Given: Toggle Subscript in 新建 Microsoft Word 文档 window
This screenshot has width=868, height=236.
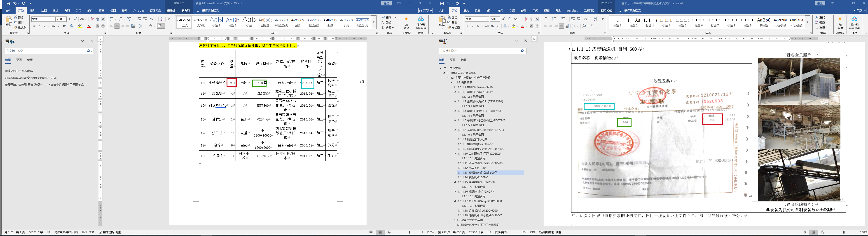Looking at the screenshot, I should pyautogui.click(x=59, y=26).
